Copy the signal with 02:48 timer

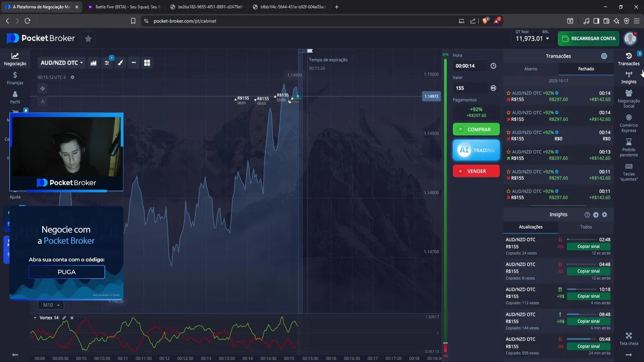point(588,246)
